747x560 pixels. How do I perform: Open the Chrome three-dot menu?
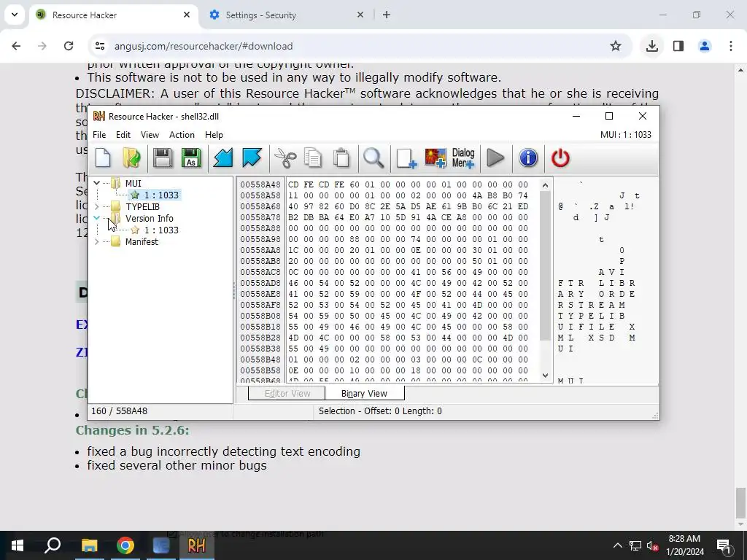tap(731, 46)
